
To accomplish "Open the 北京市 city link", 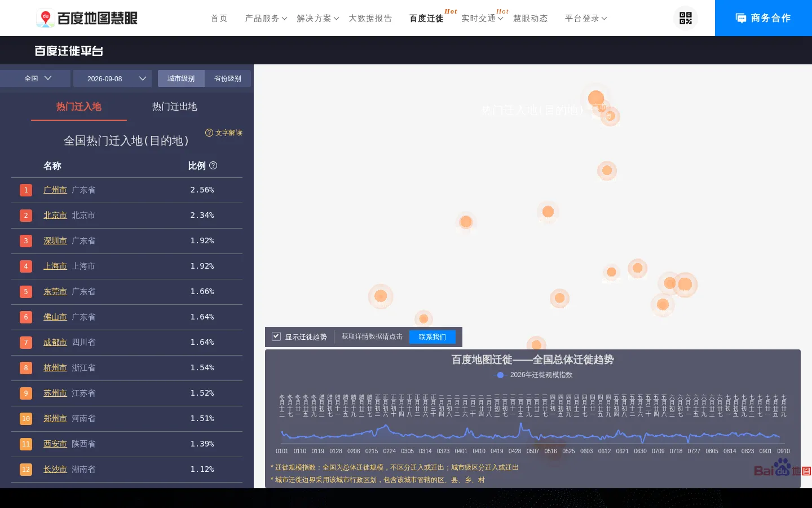I will 55,216.
